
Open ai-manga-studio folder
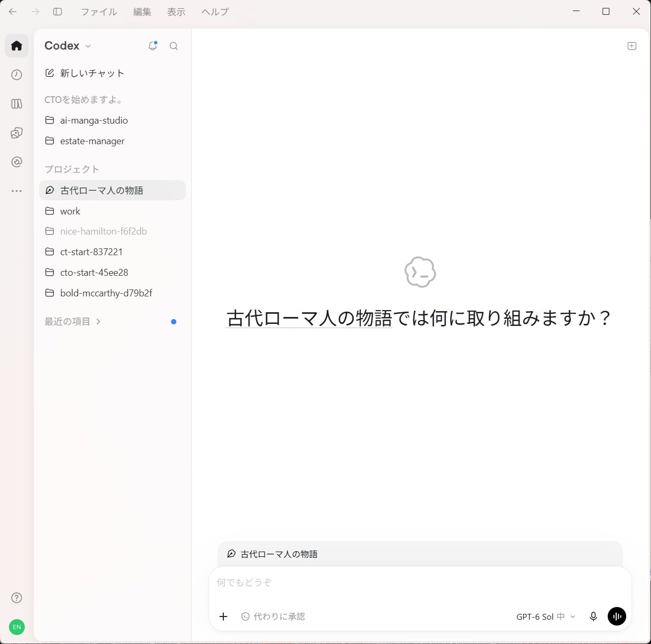click(112, 120)
